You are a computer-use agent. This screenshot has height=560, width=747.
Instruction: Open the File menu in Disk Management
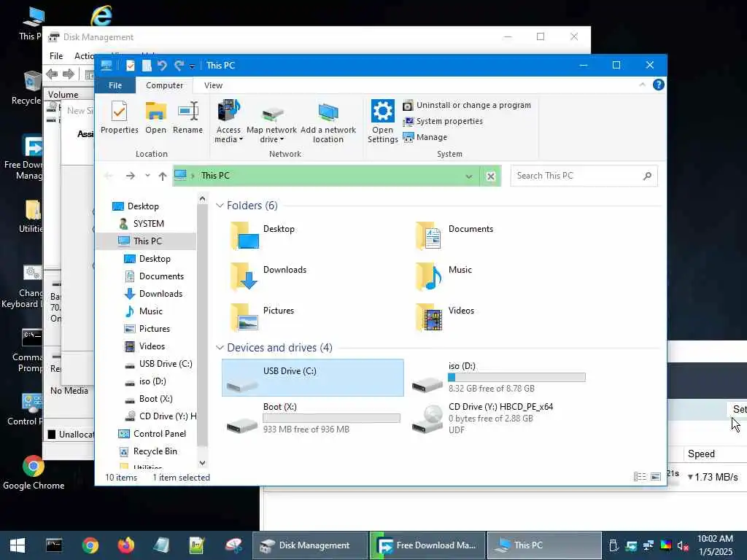[56, 56]
